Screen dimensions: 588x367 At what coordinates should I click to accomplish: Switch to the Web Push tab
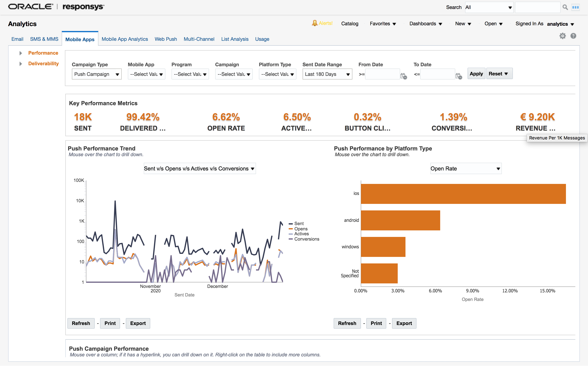(166, 39)
